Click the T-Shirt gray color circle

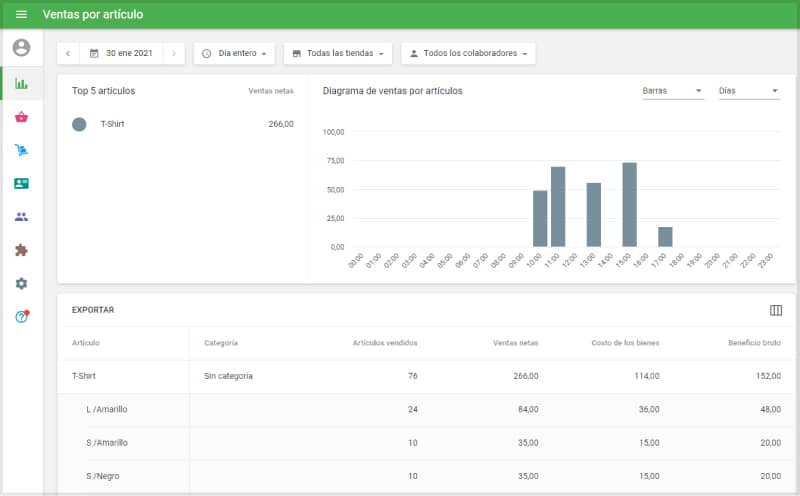point(79,124)
